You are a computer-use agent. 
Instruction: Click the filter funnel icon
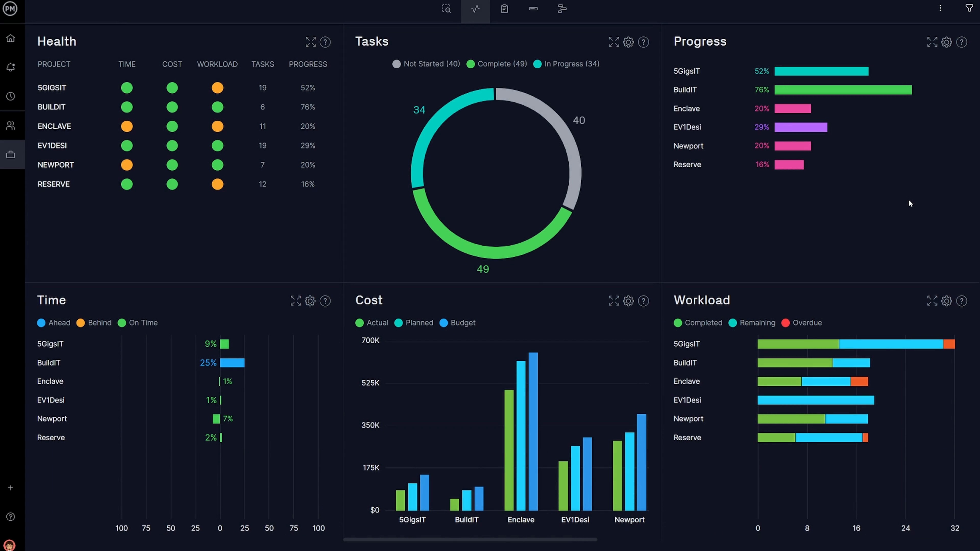969,8
